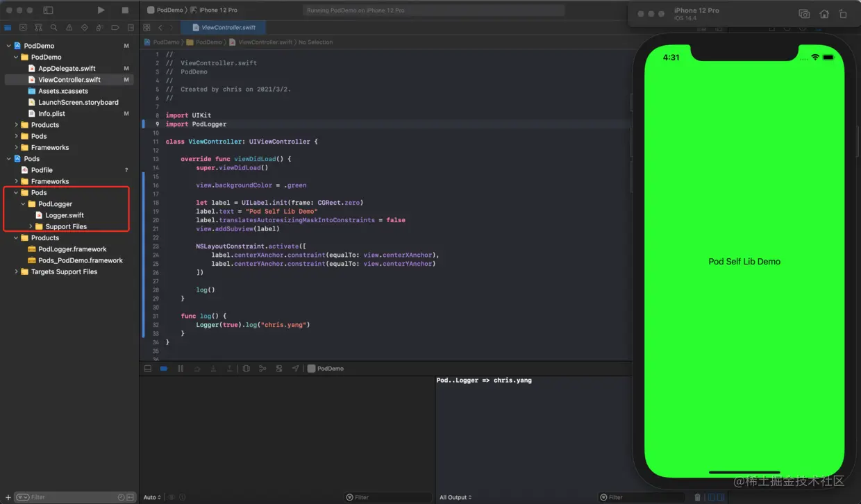Collapse the PodDemo group folder
861x504 pixels.
(16, 57)
